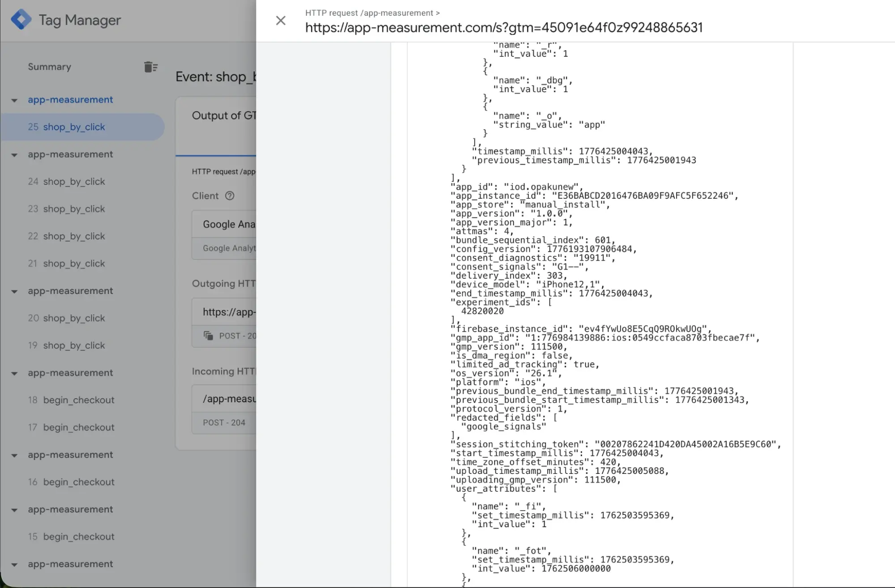
Task: Select event 16 begin_checkout
Action: coord(71,481)
